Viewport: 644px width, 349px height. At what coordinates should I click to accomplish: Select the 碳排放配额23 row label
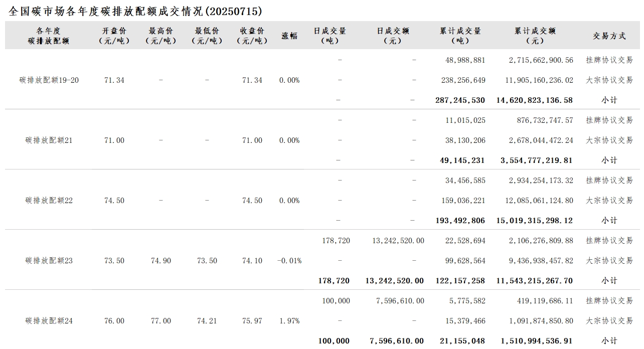click(49, 261)
